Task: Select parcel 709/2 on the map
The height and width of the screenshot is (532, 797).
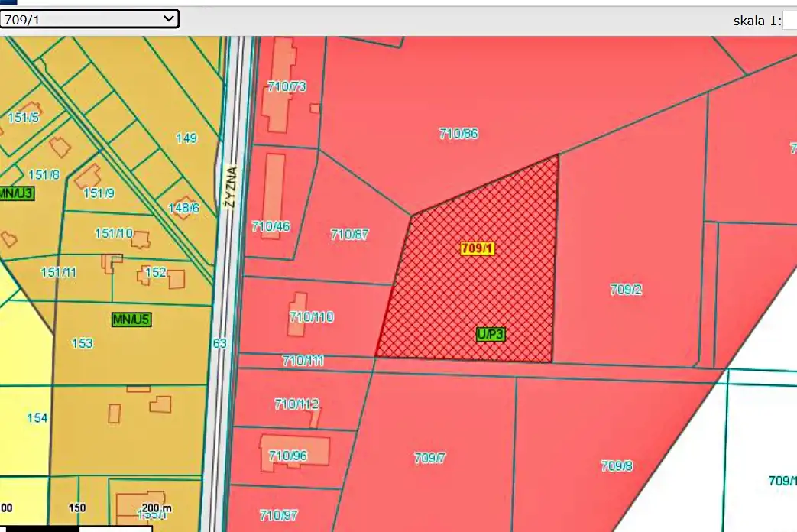Action: 626,290
